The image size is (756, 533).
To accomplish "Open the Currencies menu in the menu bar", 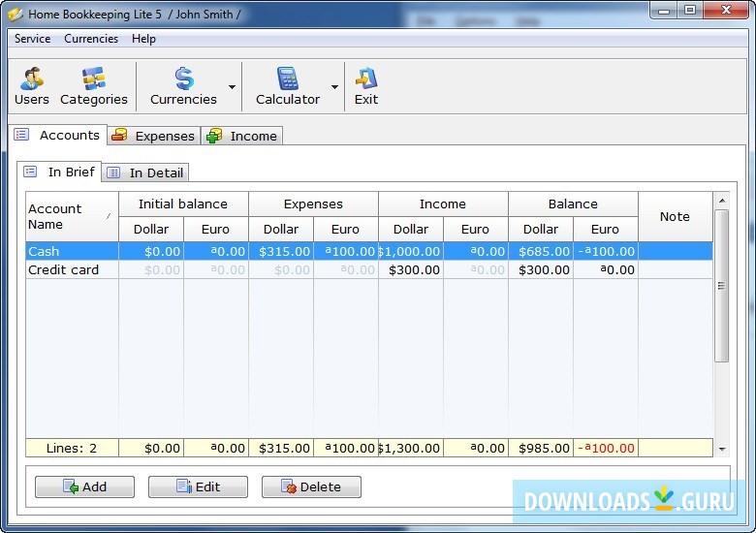I will (91, 39).
